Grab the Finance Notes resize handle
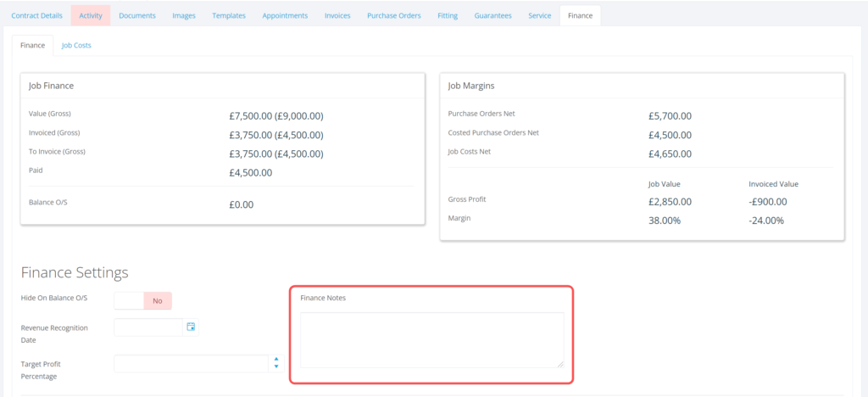 click(x=559, y=364)
